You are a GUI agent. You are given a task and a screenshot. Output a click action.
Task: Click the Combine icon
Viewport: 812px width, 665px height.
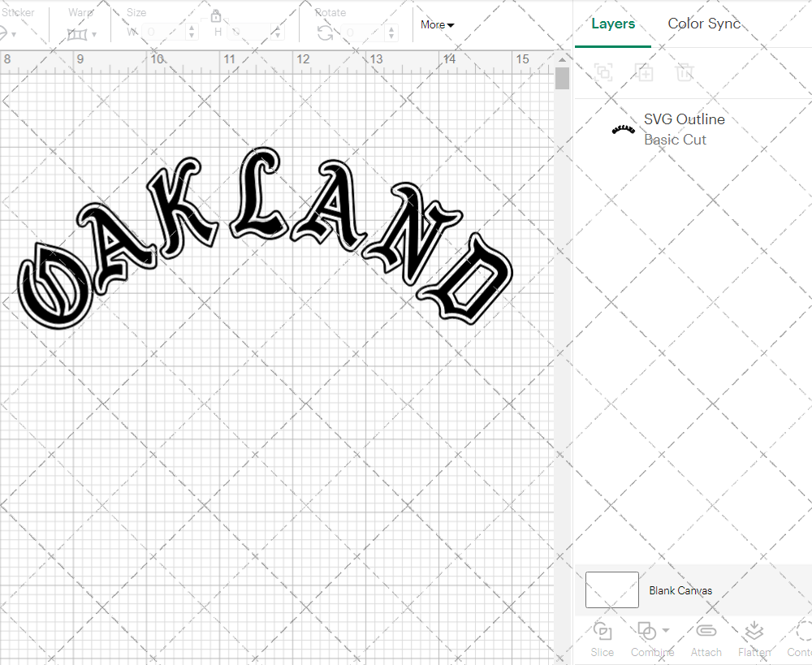point(647,632)
